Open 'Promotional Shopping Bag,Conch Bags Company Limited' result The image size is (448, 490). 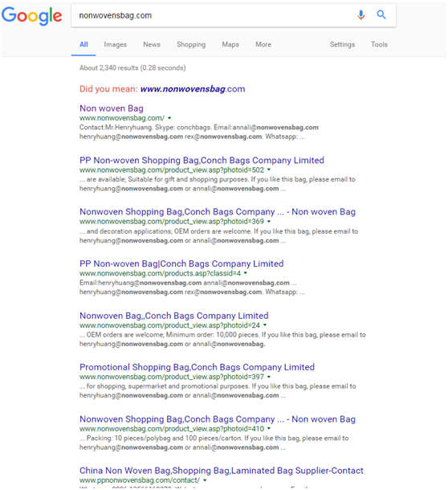[197, 367]
